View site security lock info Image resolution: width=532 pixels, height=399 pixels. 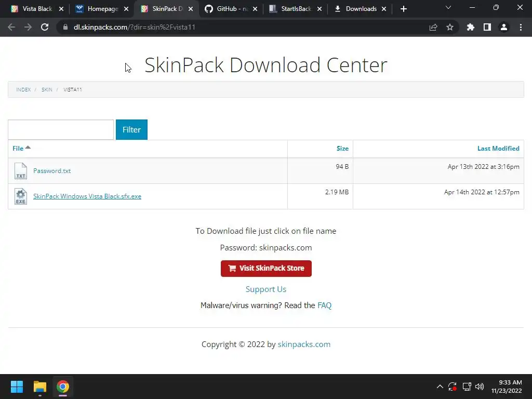tap(65, 27)
